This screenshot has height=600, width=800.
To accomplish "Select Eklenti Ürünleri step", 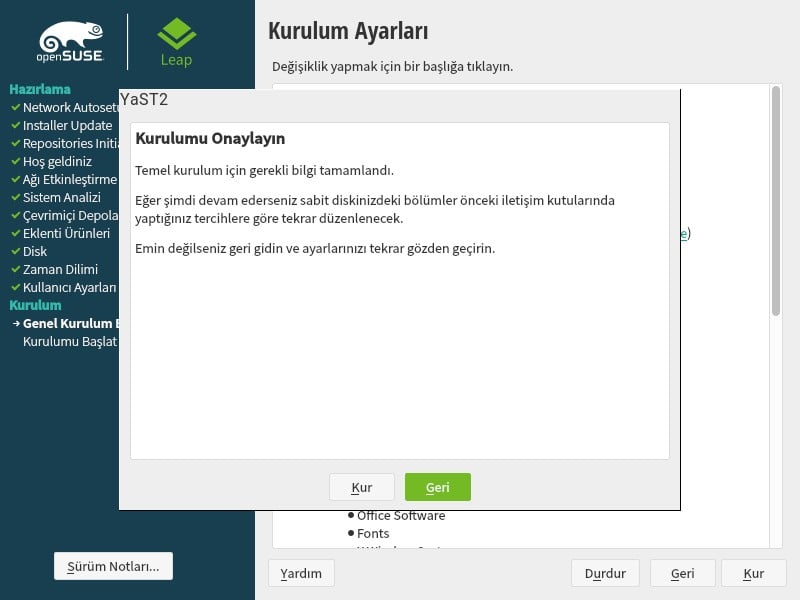I will [x=66, y=233].
